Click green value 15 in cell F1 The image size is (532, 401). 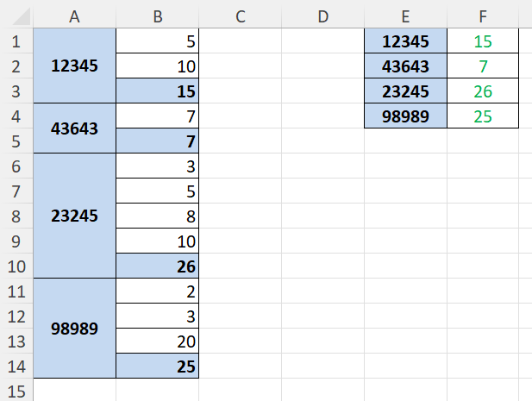pos(483,41)
